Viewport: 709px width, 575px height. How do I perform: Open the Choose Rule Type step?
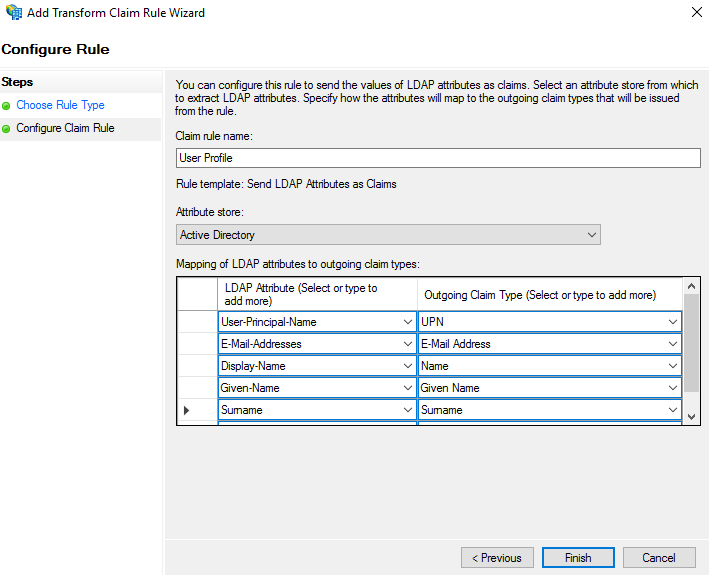[x=60, y=105]
